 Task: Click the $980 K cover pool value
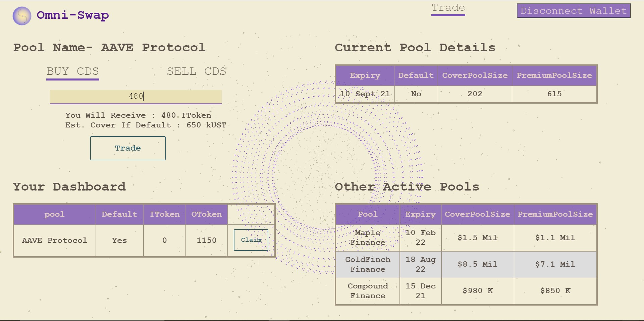[478, 291]
